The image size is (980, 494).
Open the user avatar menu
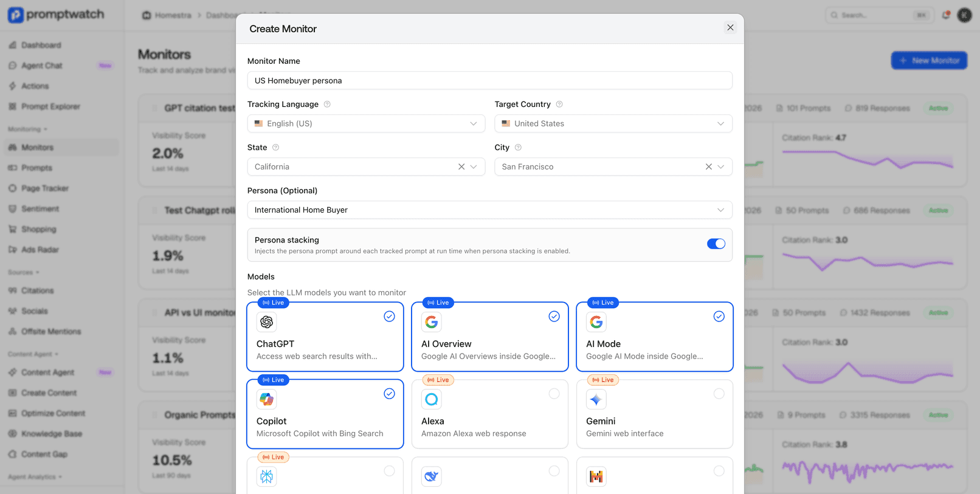coord(964,15)
